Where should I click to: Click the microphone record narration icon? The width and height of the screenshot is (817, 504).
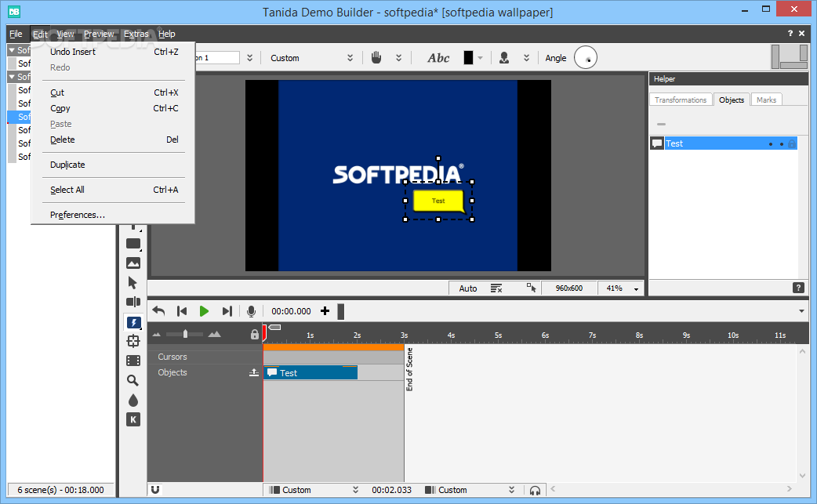pyautogui.click(x=251, y=311)
